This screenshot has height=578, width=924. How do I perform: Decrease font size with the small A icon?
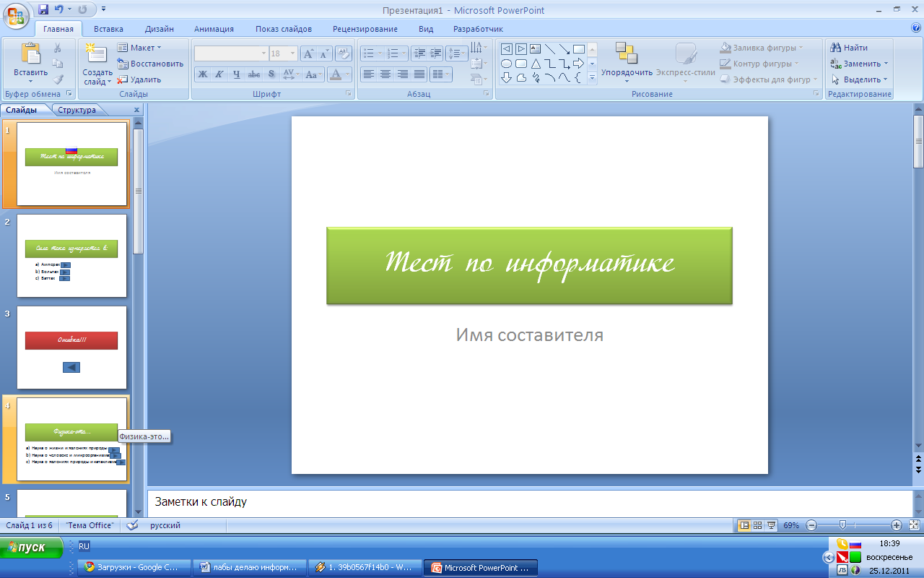[323, 53]
